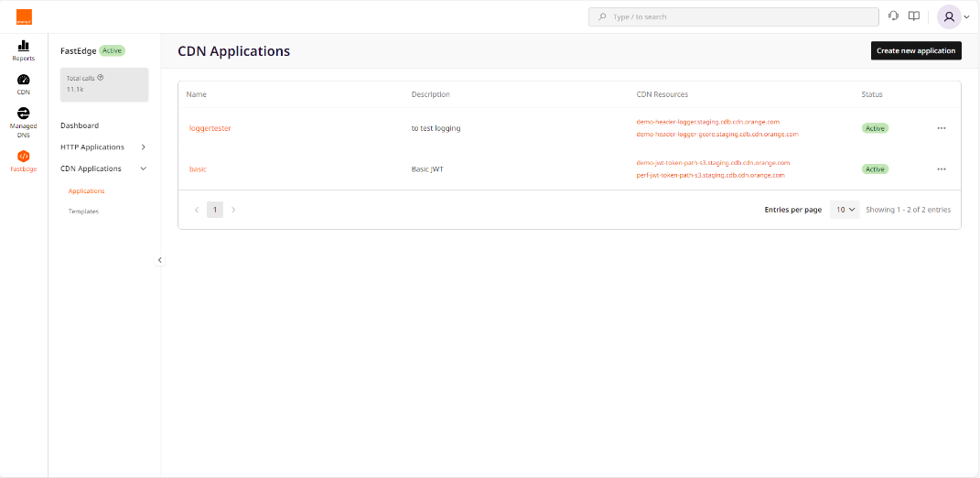This screenshot has height=478, width=980.
Task: Open actions menu for basic row
Action: 942,169
